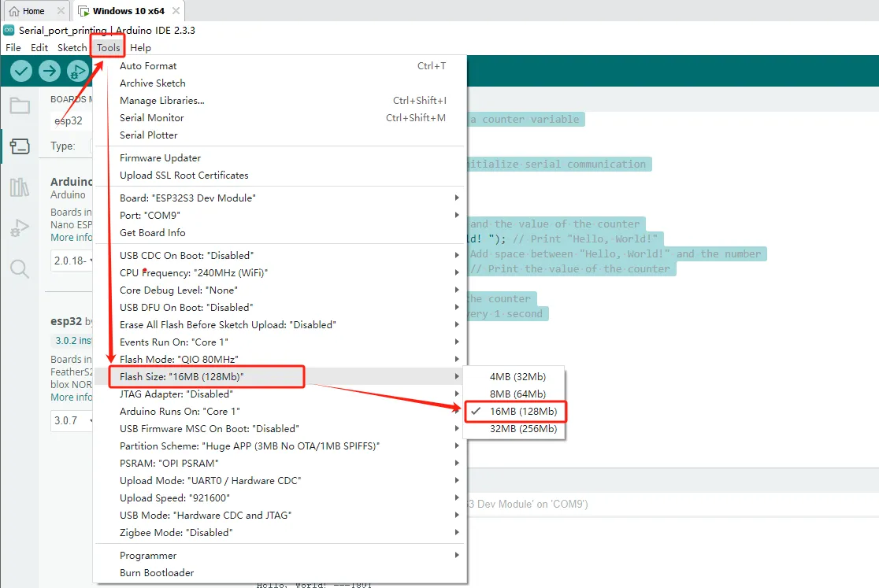
Task: Choose Auto Format from Tools menu
Action: (280, 65)
